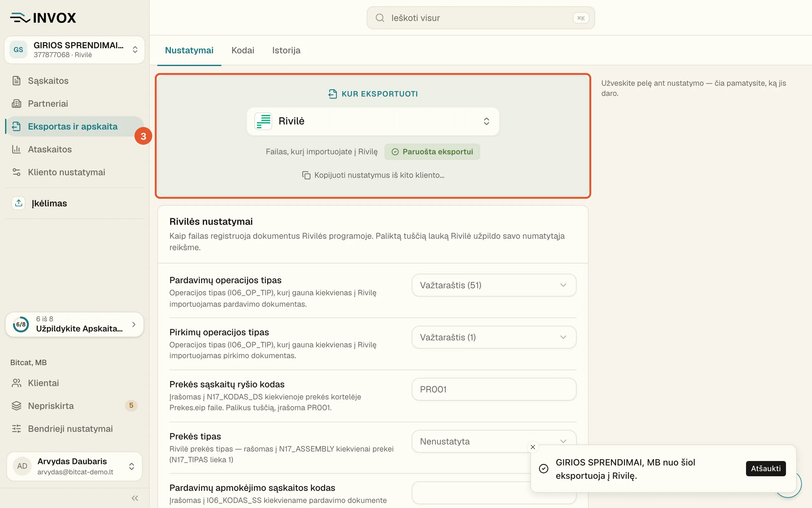Open Kliento nustatymai page

point(75,172)
